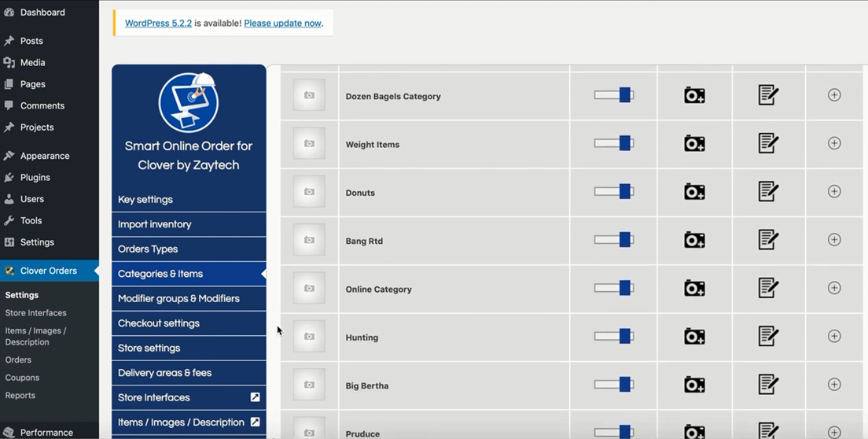The image size is (868, 439).
Task: Toggle Dozen Bagels Category visibility switch
Action: pyautogui.click(x=614, y=94)
